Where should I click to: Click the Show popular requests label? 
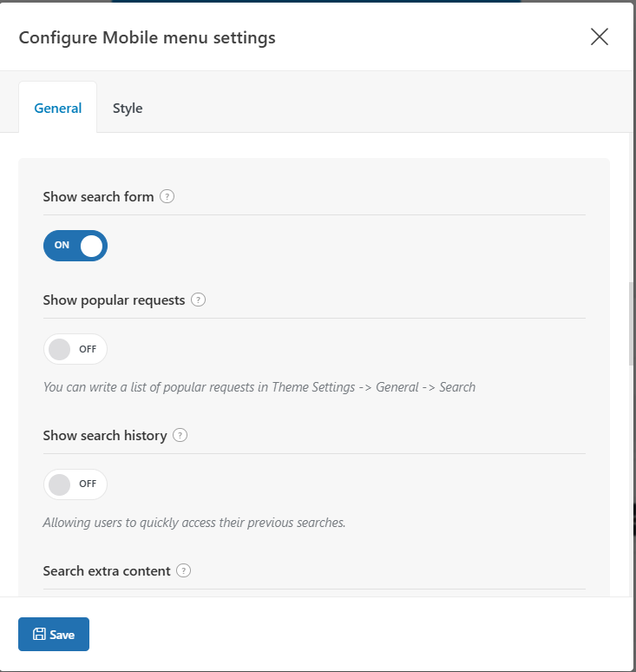coord(114,300)
